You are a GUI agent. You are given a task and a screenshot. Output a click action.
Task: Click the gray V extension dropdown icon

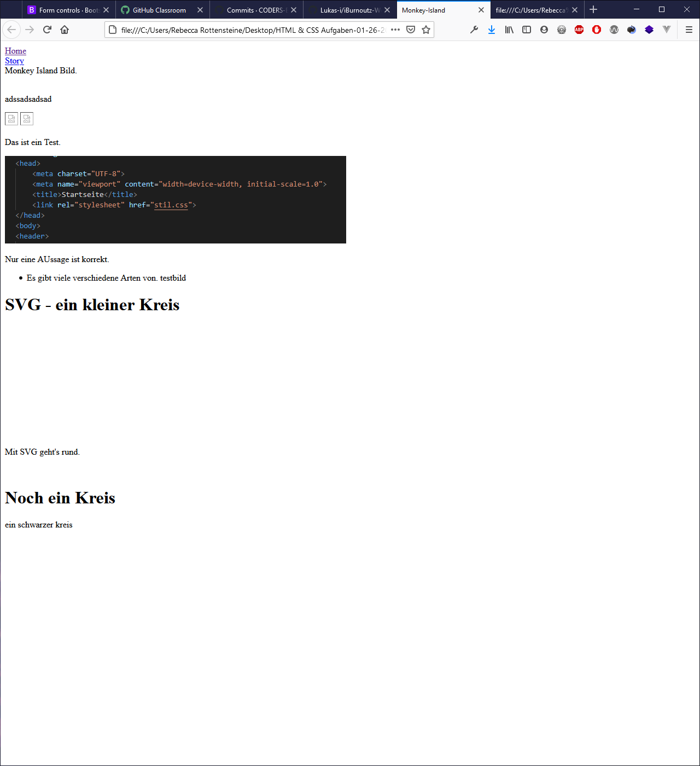click(667, 30)
